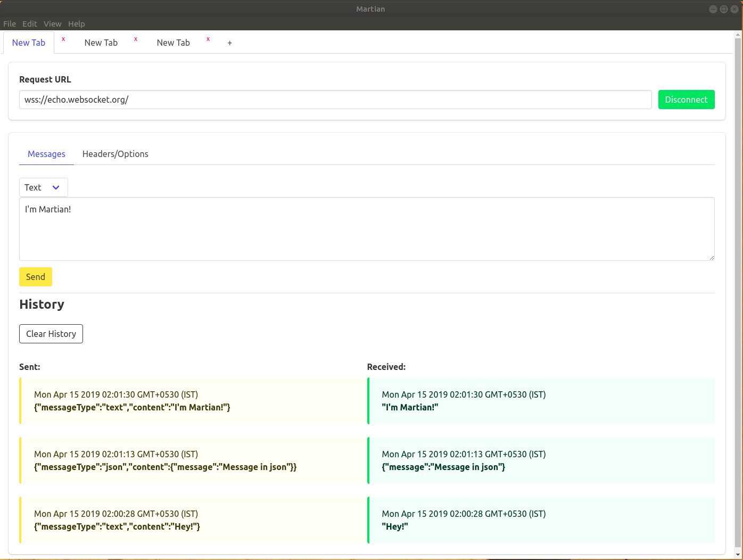
Task: Click the text area resize handle
Action: [712, 258]
